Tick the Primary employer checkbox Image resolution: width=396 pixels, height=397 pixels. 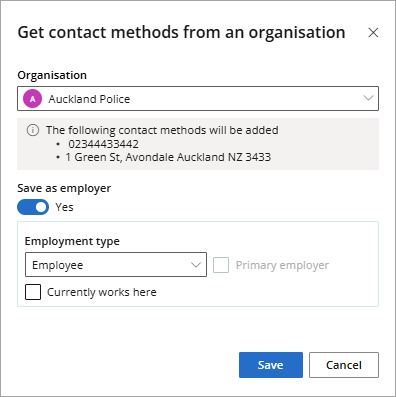point(221,265)
